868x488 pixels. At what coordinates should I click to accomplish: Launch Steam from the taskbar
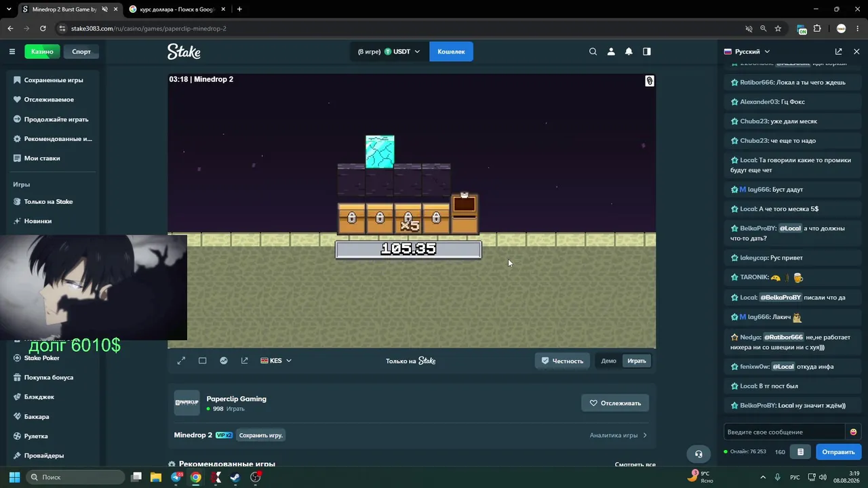235,477
